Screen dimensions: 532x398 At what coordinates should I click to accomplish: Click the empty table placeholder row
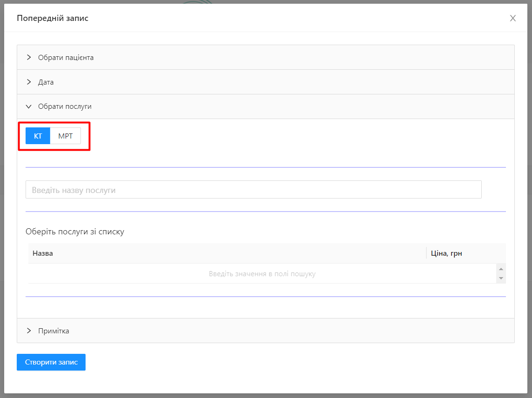[262, 274]
